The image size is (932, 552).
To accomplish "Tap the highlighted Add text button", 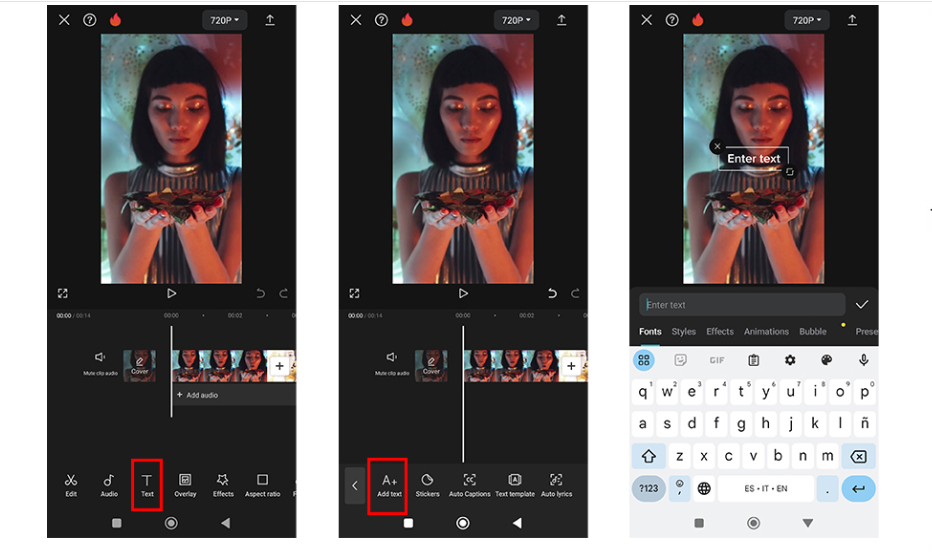I will 389,485.
